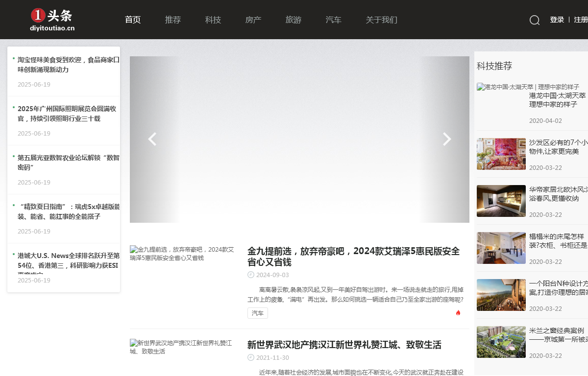Open the 首页 nav tab
Image resolution: width=588 pixels, height=376 pixels.
point(133,20)
